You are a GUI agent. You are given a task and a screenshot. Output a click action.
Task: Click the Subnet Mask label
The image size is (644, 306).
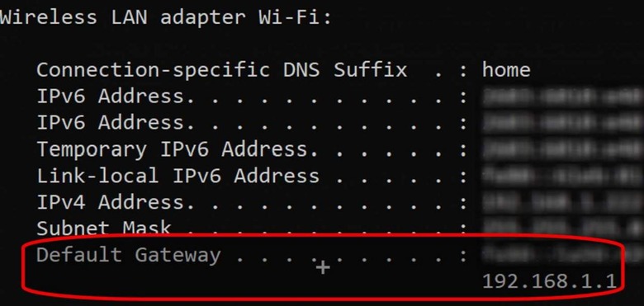[x=104, y=228]
